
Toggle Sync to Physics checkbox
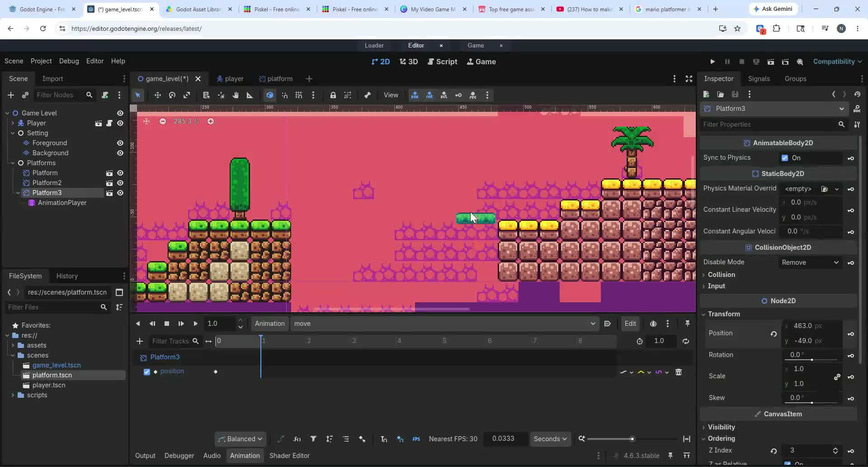(x=785, y=158)
